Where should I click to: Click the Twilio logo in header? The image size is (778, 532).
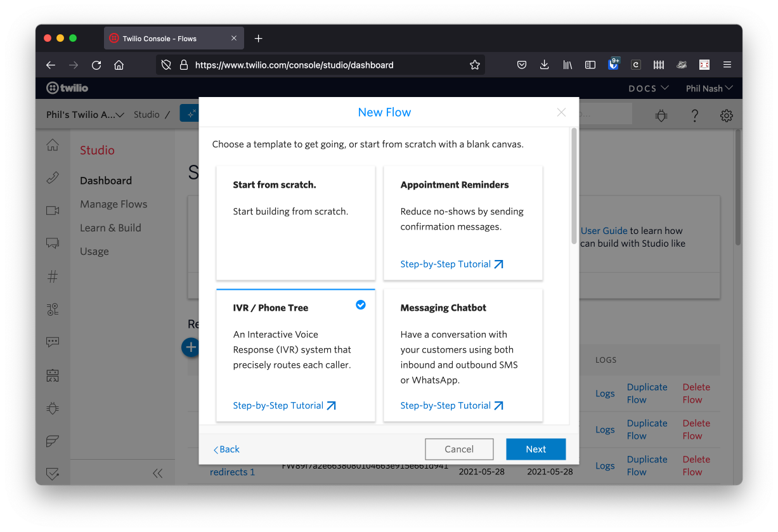coord(67,88)
